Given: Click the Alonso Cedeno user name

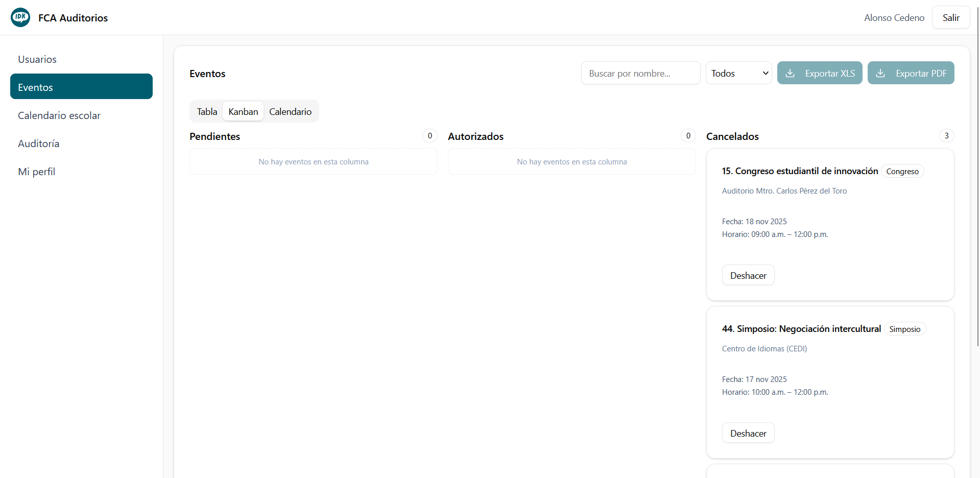Looking at the screenshot, I should coord(894,18).
